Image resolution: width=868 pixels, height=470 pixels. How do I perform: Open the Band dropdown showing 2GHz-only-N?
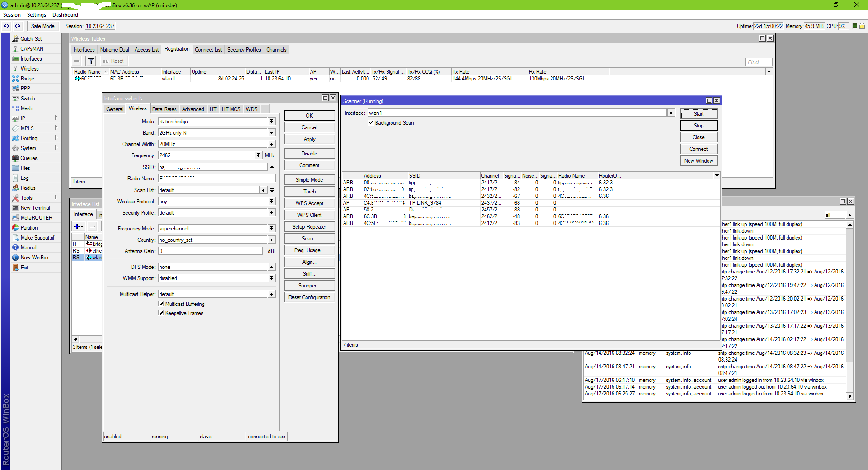[271, 133]
